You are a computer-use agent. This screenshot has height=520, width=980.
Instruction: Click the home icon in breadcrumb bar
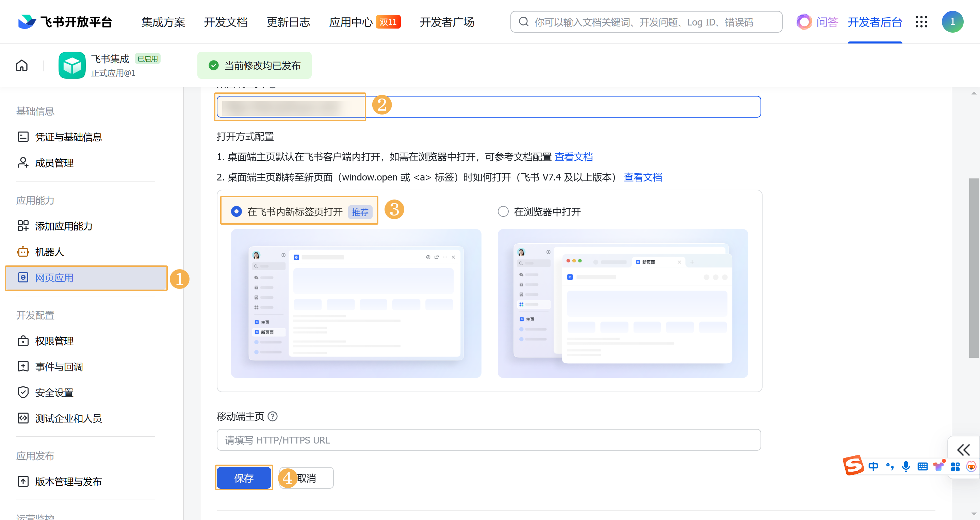(22, 65)
